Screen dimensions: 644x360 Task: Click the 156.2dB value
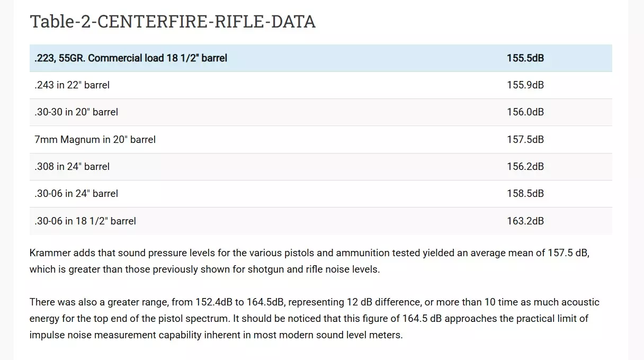pos(525,167)
